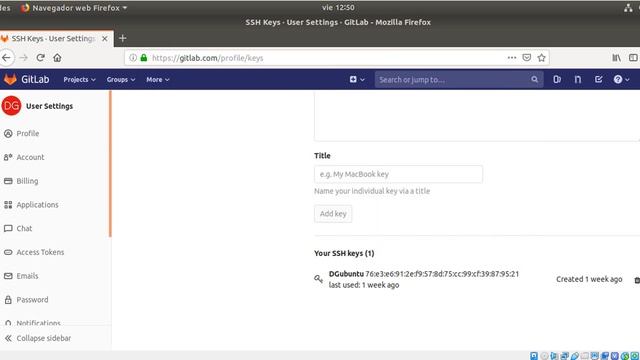Click the Account sidebar icon
This screenshot has width=640, height=360.
click(x=8, y=157)
